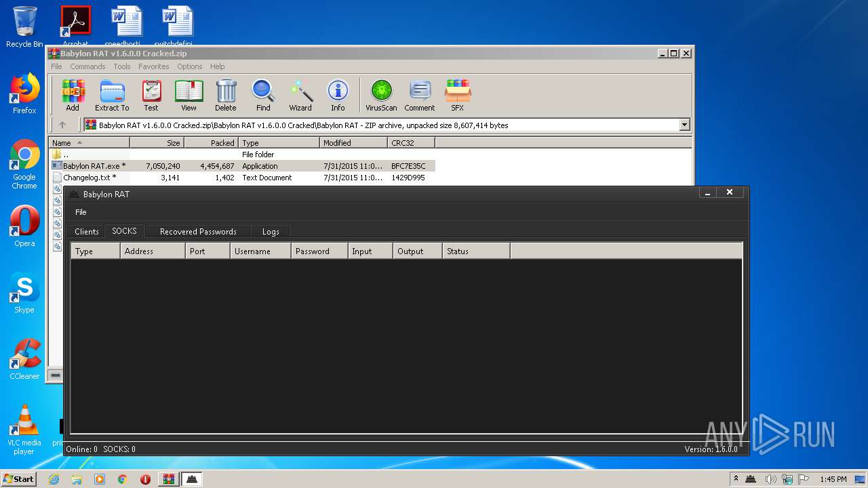This screenshot has width=868, height=488.
Task: Click the Add icon in WinRAR toolbar
Action: click(x=73, y=95)
